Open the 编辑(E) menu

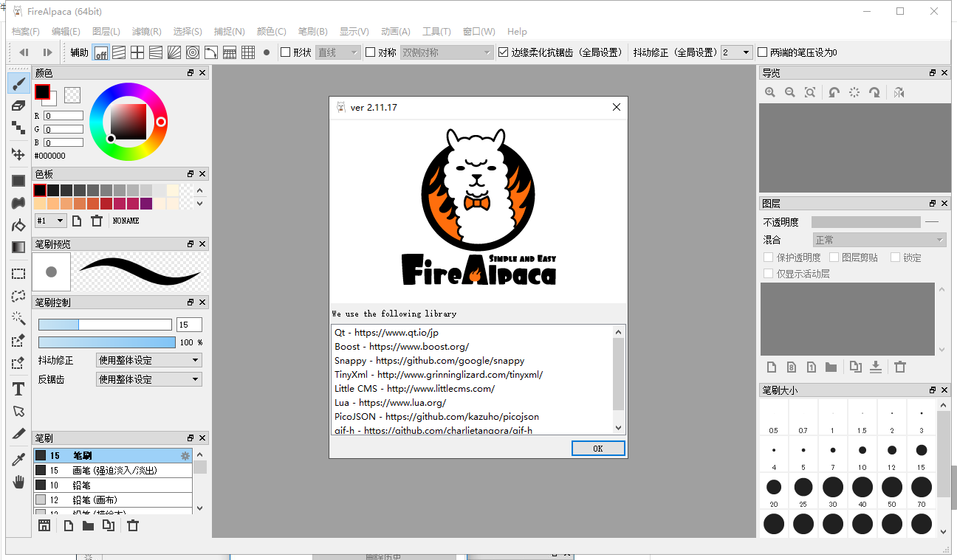66,31
